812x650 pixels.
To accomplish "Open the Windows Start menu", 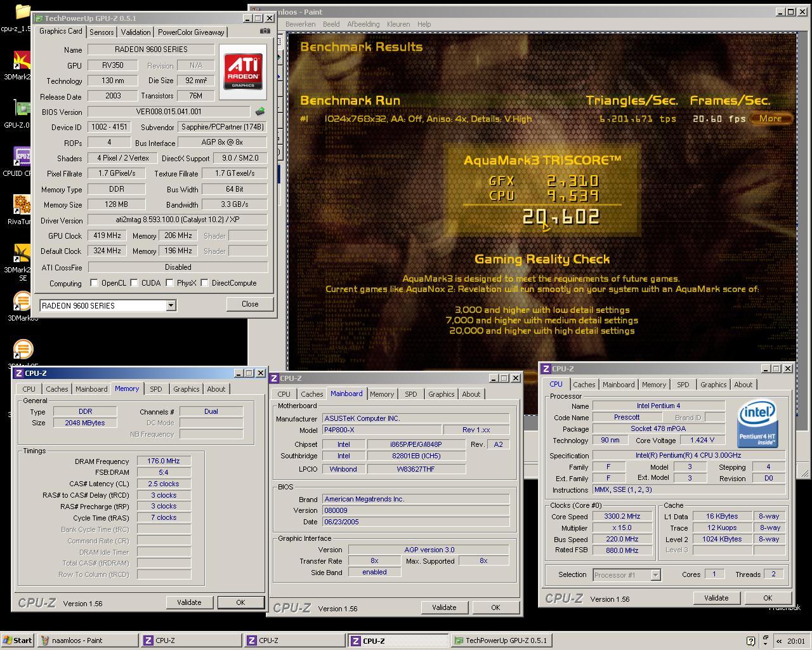I will tap(18, 640).
